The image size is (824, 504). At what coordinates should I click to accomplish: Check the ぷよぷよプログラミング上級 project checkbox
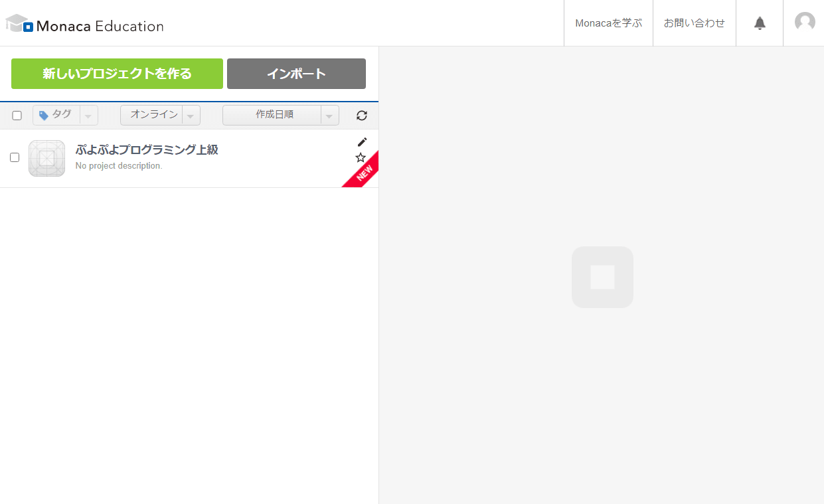click(15, 157)
